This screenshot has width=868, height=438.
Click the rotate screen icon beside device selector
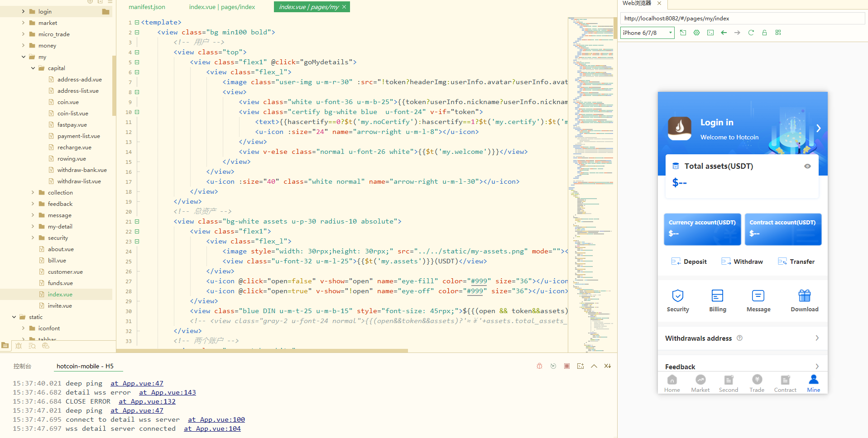[x=683, y=33]
